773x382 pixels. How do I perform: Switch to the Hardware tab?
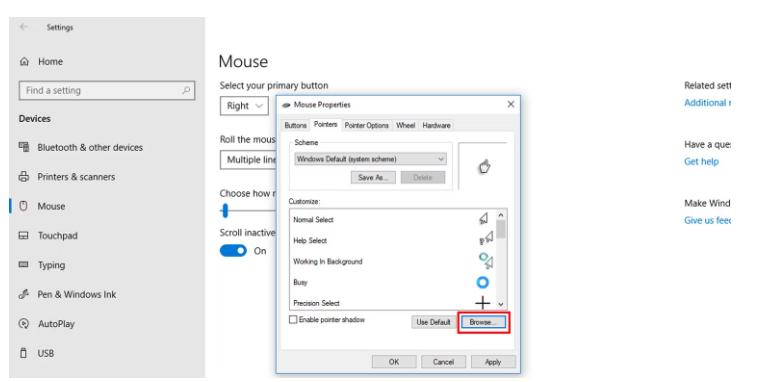[x=436, y=126]
